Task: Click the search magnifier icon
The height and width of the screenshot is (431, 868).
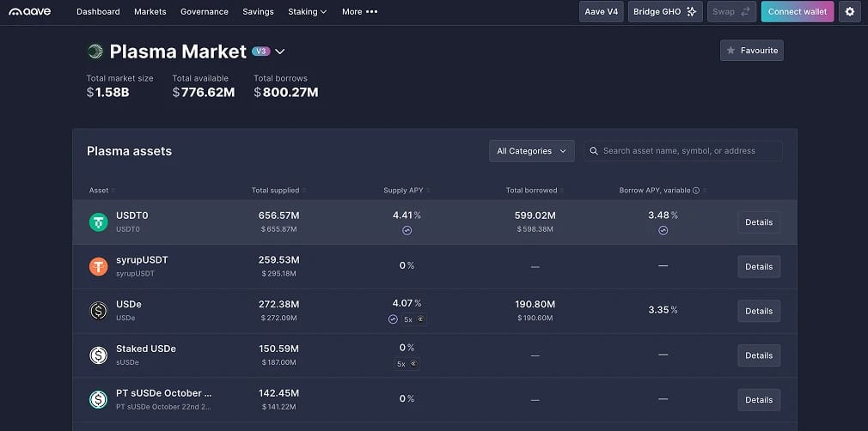Action: 594,151
